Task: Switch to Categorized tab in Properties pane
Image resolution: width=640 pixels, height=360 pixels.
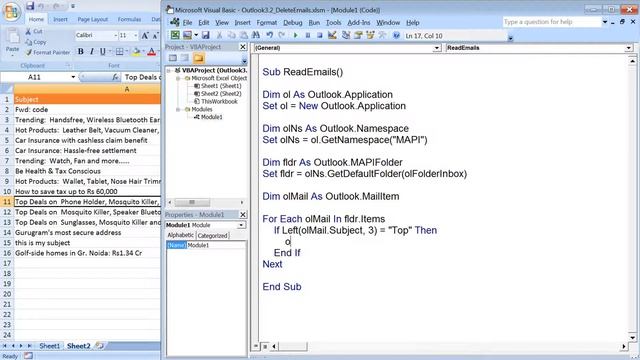Action: (213, 236)
